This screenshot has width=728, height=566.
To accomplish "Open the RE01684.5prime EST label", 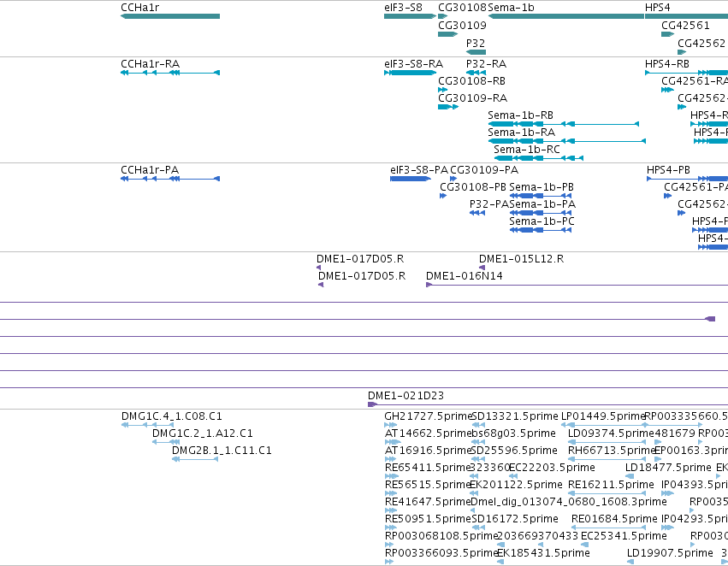I will pos(615,519).
